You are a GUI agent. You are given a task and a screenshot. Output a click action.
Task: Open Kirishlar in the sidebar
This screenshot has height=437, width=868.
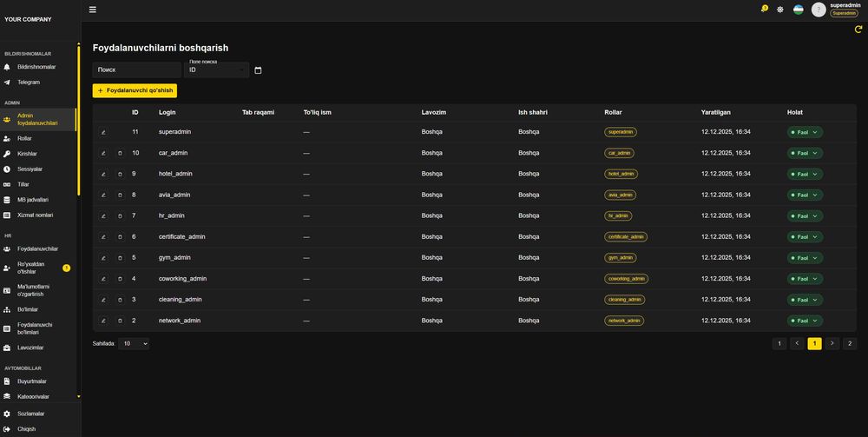[37, 154]
